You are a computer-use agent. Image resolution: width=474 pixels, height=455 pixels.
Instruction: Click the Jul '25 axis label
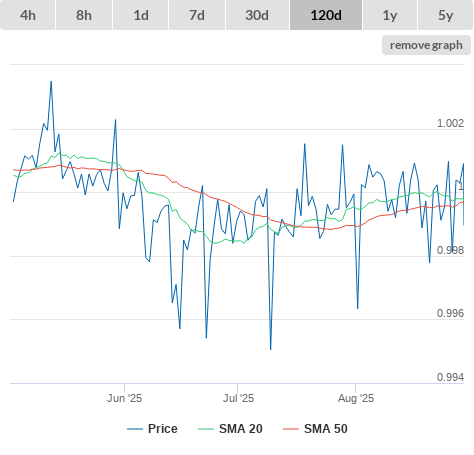[238, 398]
